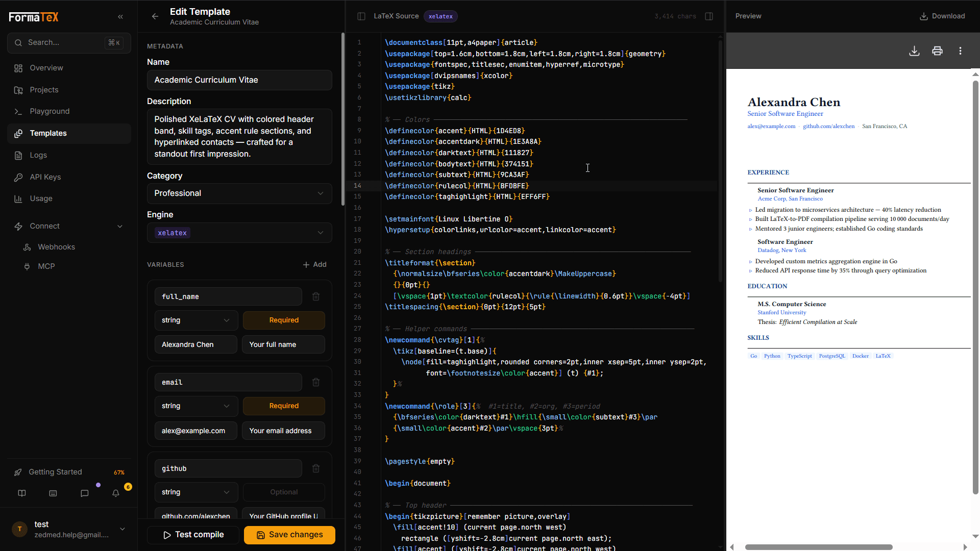Click the 67% Getting Started progress
The image size is (980, 551).
(119, 472)
